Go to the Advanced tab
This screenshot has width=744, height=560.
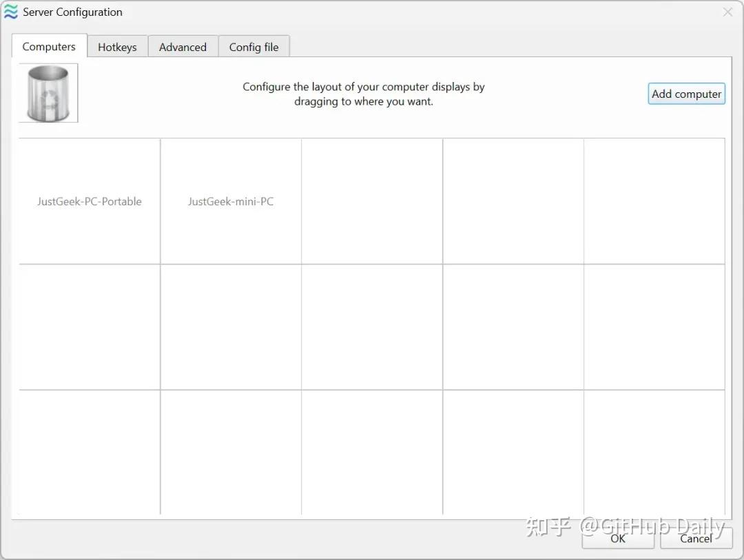point(183,47)
